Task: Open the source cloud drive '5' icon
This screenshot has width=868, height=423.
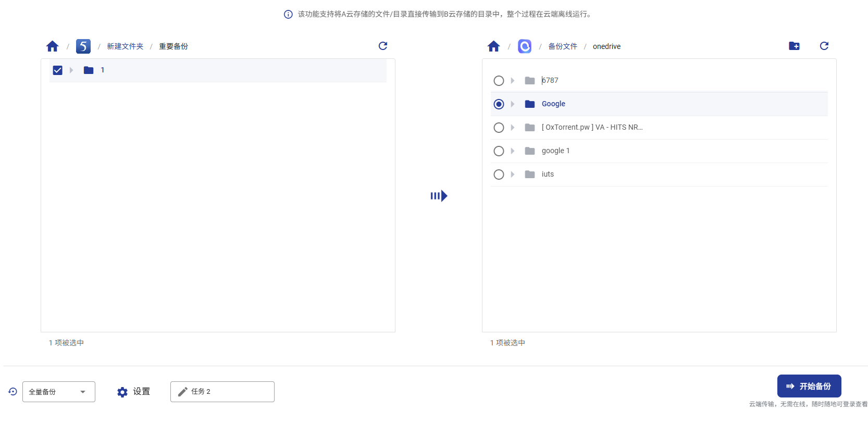Action: click(83, 46)
